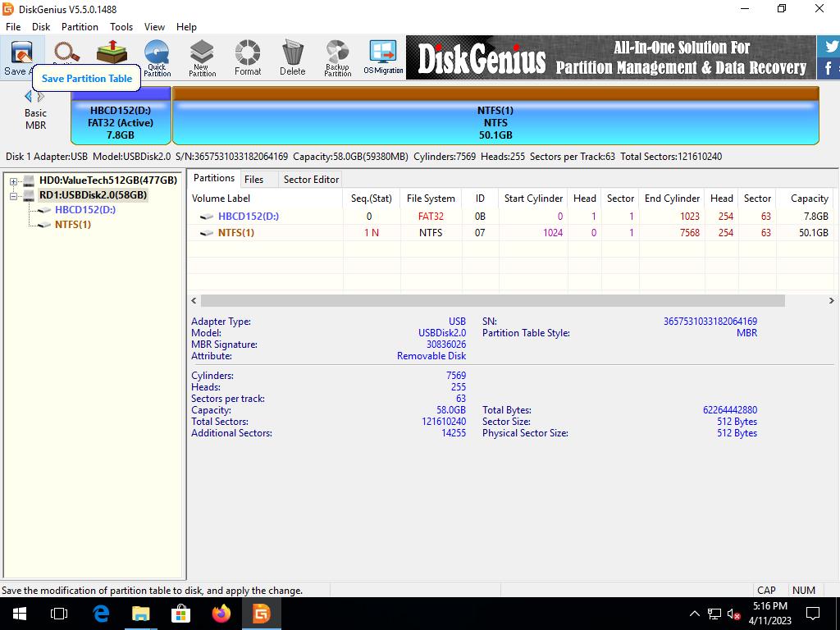Click the Save All toolbar icon
This screenshot has height=630, width=840.
(16, 57)
